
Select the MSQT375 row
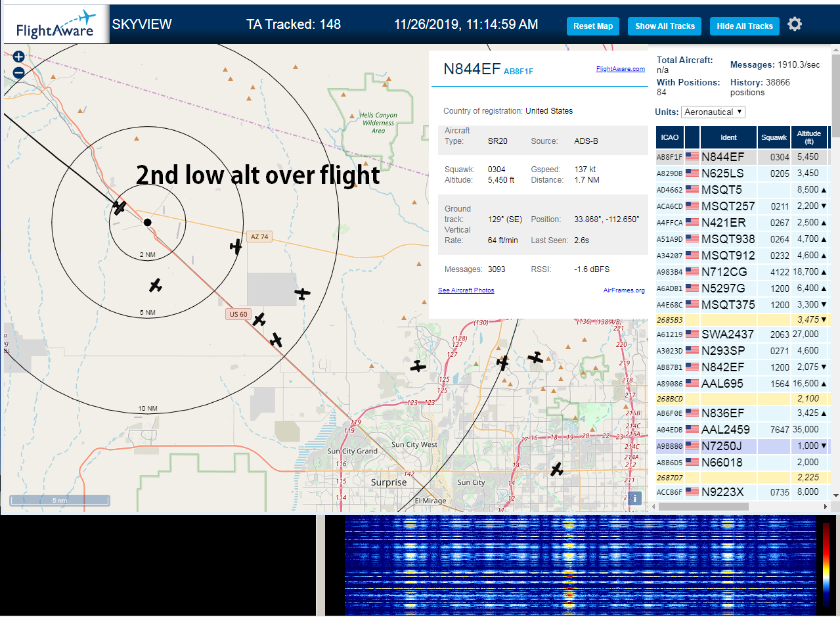(742, 305)
